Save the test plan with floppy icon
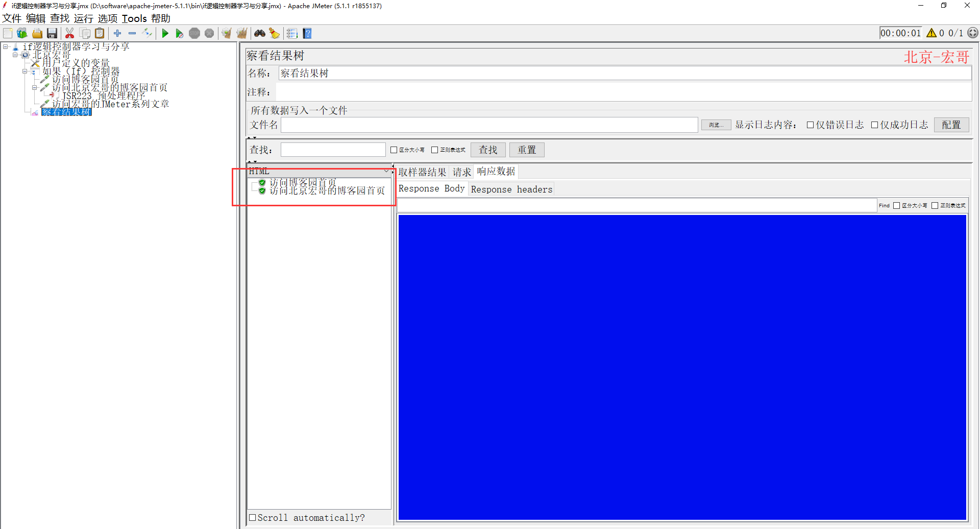Image resolution: width=980 pixels, height=529 pixels. [52, 33]
